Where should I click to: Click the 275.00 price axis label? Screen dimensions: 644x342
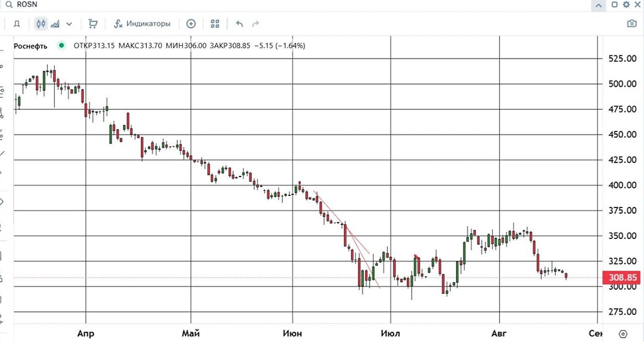click(622, 312)
